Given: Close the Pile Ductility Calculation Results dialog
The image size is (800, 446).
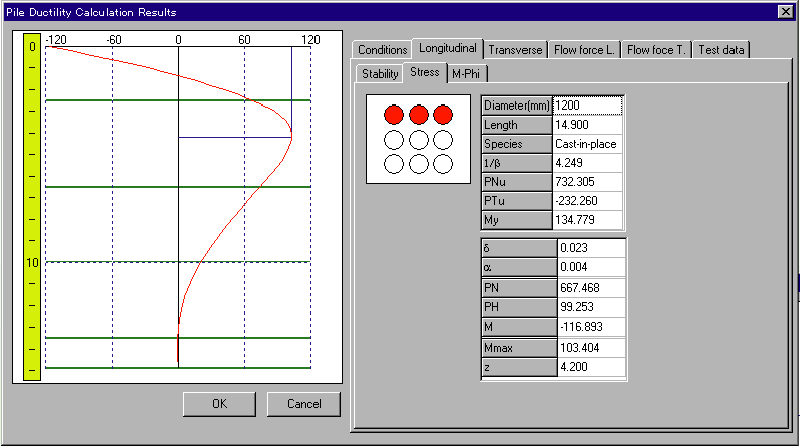Looking at the screenshot, I should [785, 11].
